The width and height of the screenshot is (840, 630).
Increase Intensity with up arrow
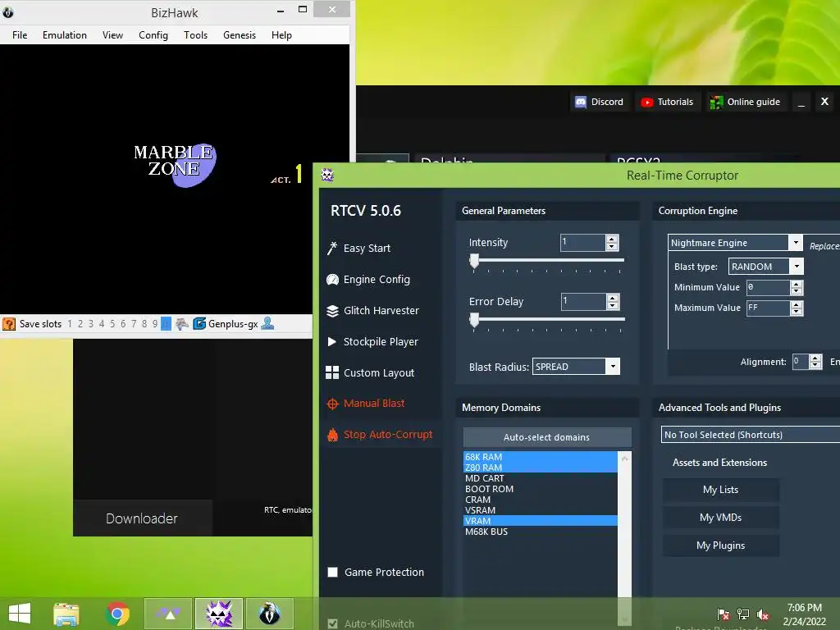[612, 239]
